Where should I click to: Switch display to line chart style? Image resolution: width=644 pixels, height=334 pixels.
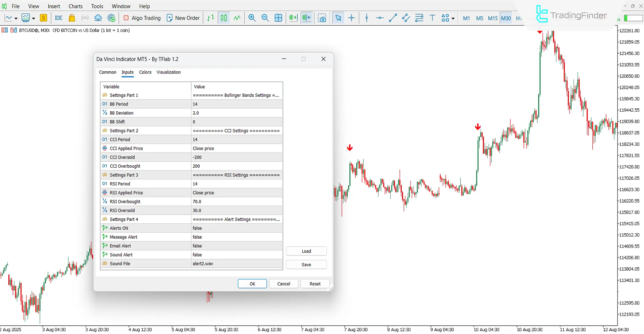pos(237,18)
